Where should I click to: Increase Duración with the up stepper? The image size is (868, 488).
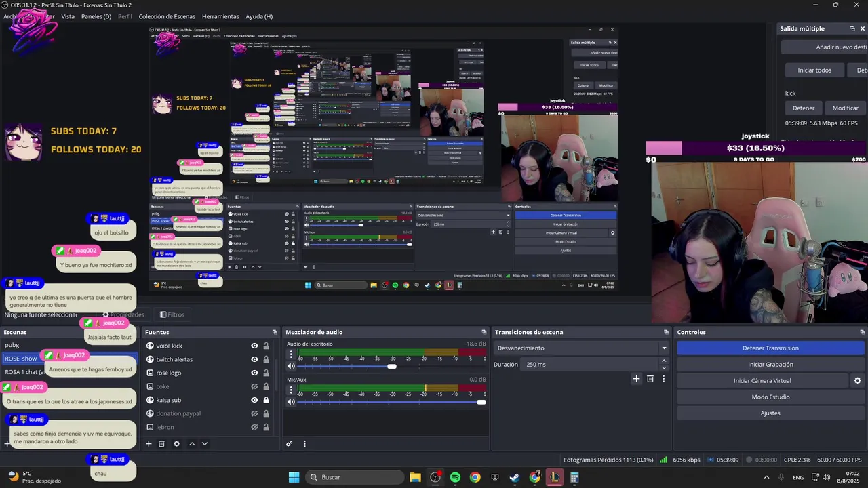[x=664, y=361]
